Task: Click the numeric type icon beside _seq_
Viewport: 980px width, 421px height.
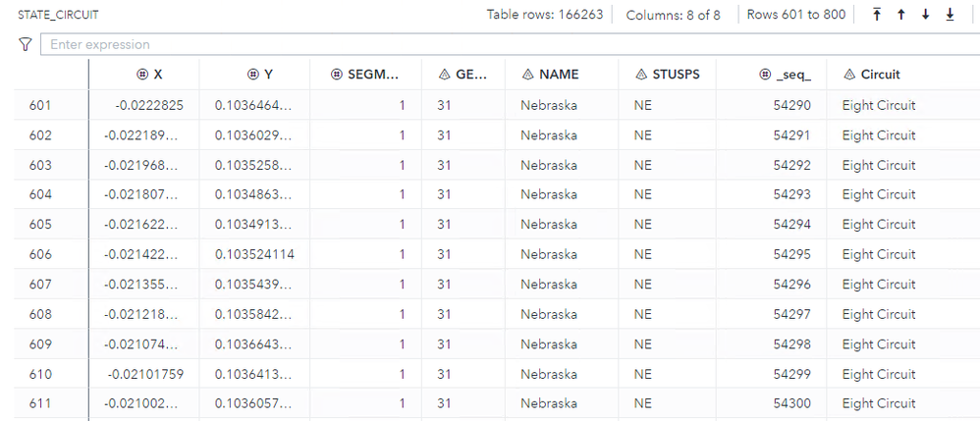Action: (x=765, y=75)
